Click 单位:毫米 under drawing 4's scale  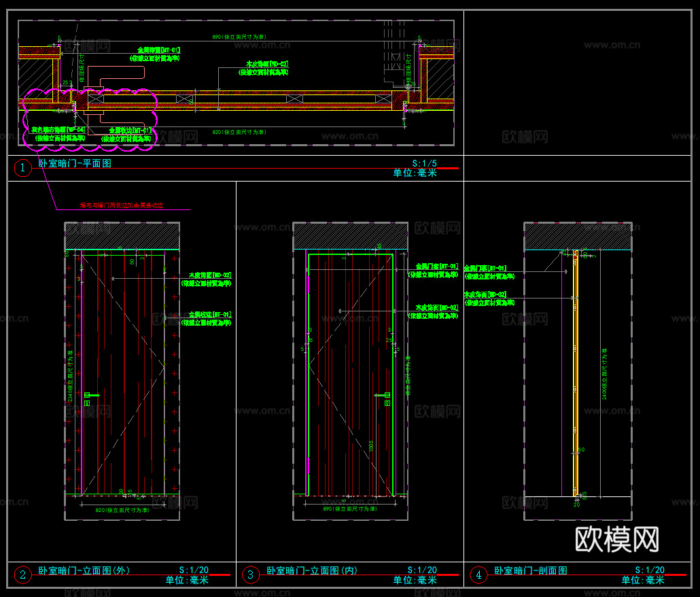pos(643,580)
